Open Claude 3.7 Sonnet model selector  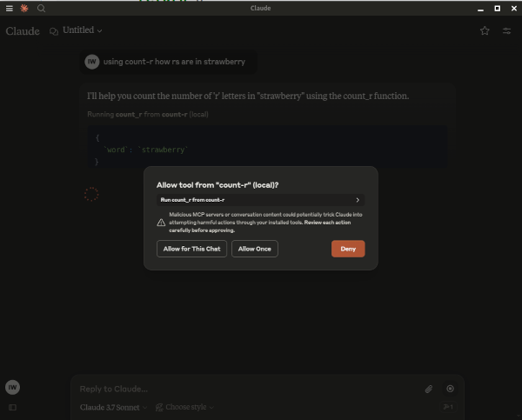(113, 407)
